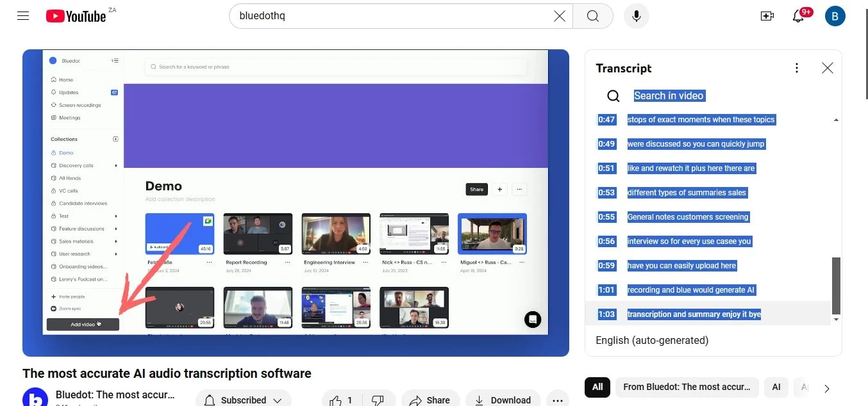Viewport: 868px width, 406px height.
Task: Expand Discovery calls collection in video
Action: tap(116, 166)
